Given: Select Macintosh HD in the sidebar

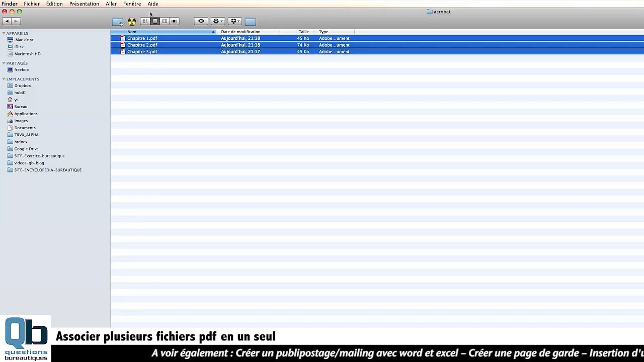Looking at the screenshot, I should 27,54.
